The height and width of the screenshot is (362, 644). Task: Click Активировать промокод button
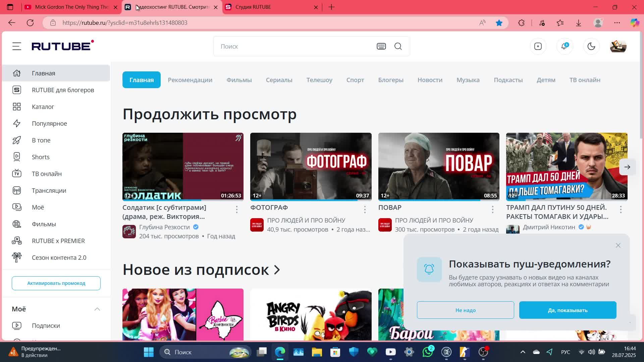pyautogui.click(x=56, y=283)
